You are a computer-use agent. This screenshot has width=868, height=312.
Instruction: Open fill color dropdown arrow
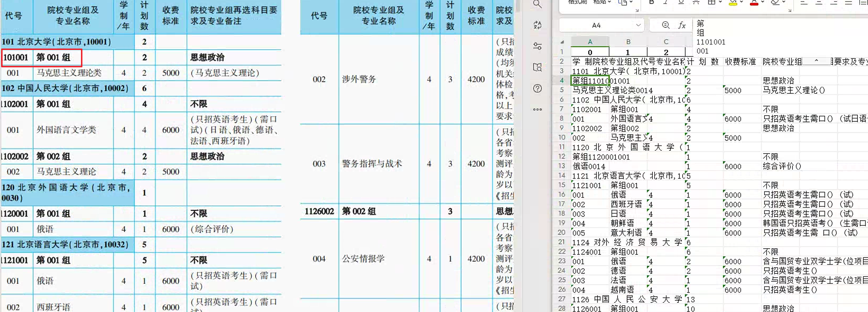[x=741, y=2]
